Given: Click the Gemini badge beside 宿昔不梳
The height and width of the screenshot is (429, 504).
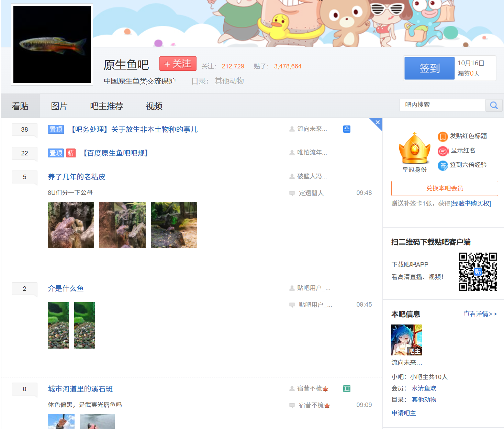Looking at the screenshot, I should (x=346, y=388).
